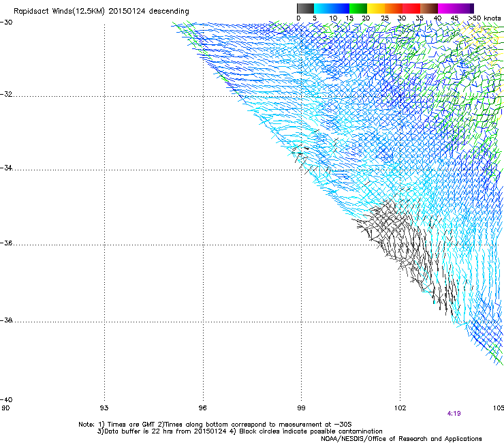This screenshot has width=504, height=443.
Task: Click the legend tick label '40'
Action: [437, 18]
